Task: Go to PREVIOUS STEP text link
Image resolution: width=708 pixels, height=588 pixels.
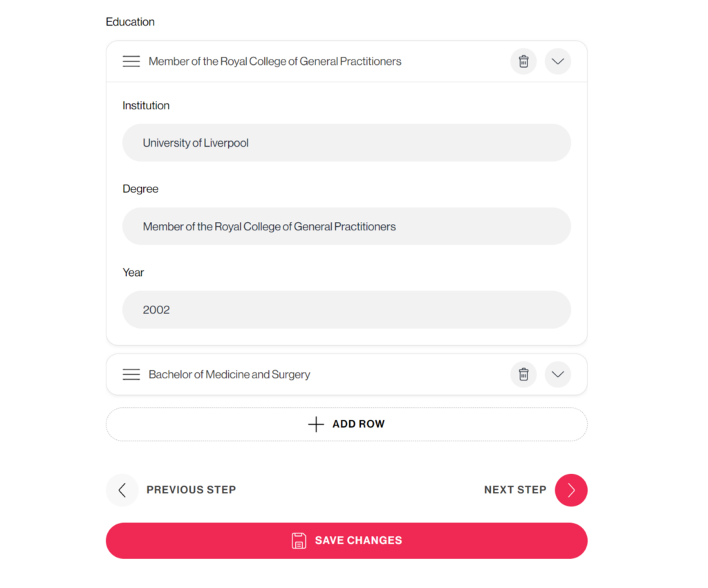Action: pos(191,490)
